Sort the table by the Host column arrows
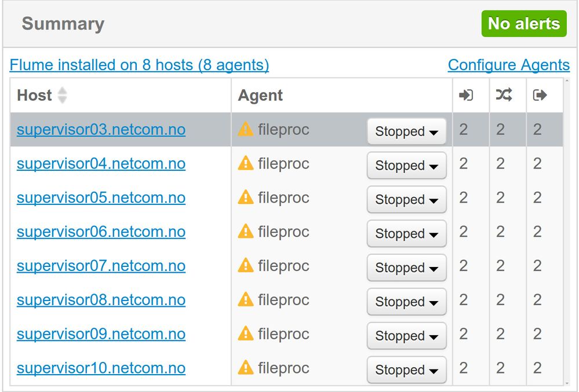Screen dimensions: 579x392 point(62,96)
